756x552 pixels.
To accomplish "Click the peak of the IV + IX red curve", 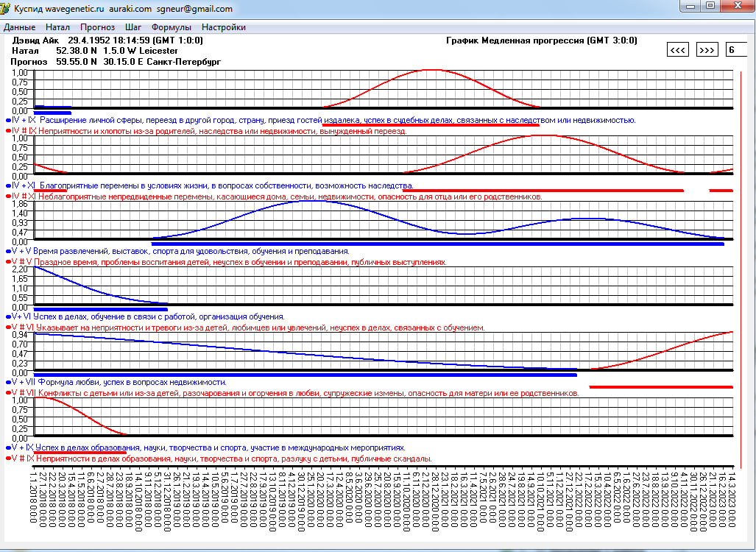I will pyautogui.click(x=431, y=70).
